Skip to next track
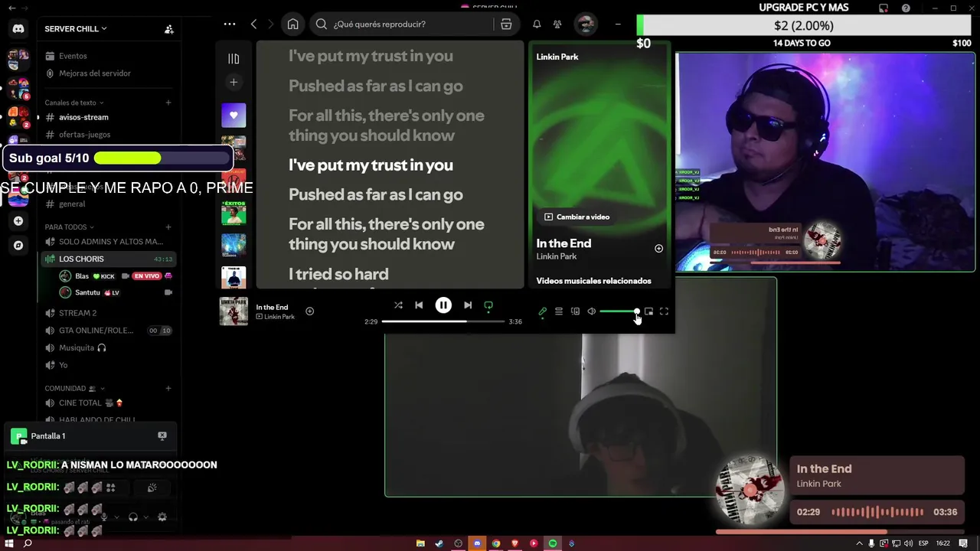The image size is (980, 551). 468,305
